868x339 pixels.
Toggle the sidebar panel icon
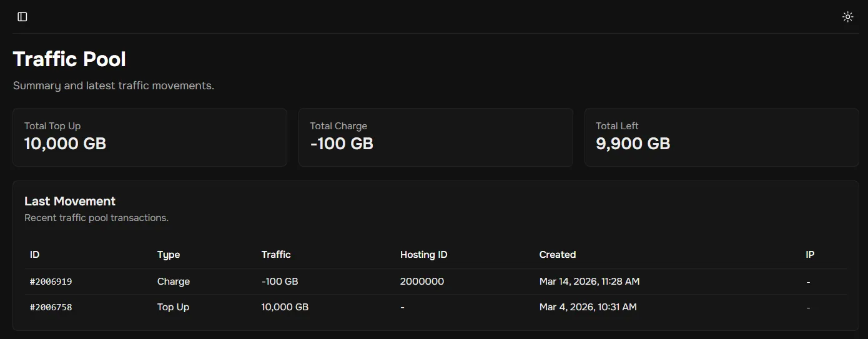pyautogui.click(x=22, y=17)
